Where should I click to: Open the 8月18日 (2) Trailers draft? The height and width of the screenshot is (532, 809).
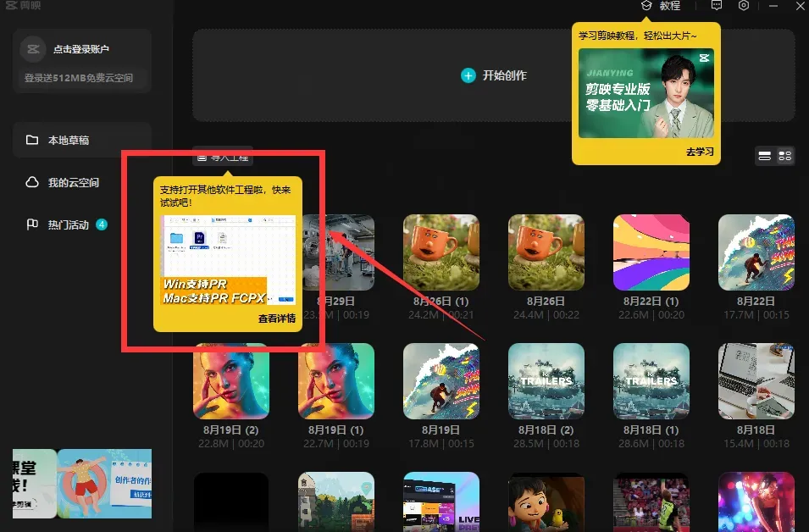[546, 381]
